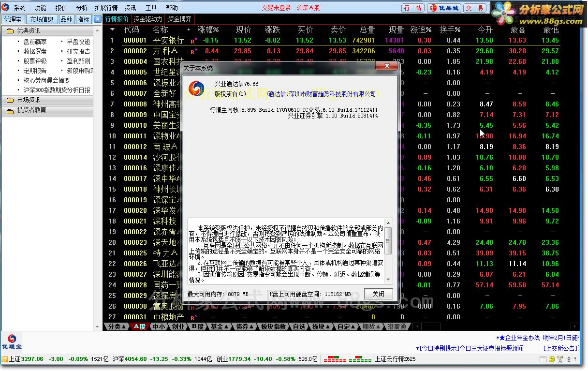Open the 帮助 menu
Screen dimensions: 588x371
(x=172, y=8)
